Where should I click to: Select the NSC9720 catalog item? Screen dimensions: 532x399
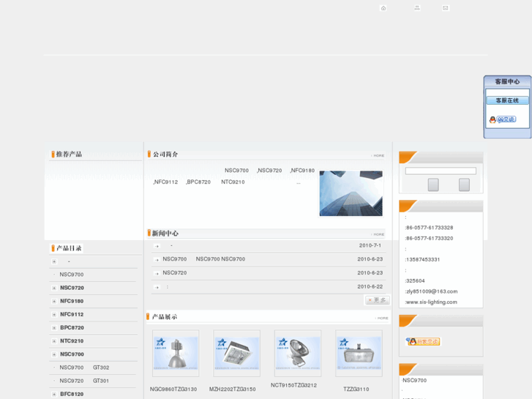(72, 288)
